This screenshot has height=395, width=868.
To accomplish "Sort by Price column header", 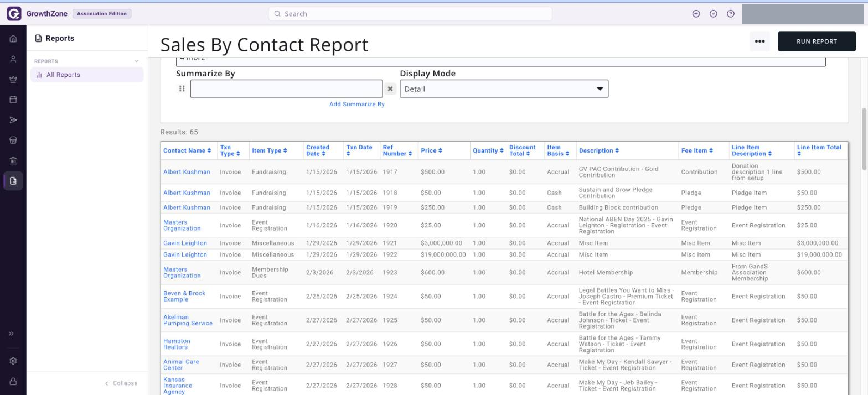I will click(431, 150).
